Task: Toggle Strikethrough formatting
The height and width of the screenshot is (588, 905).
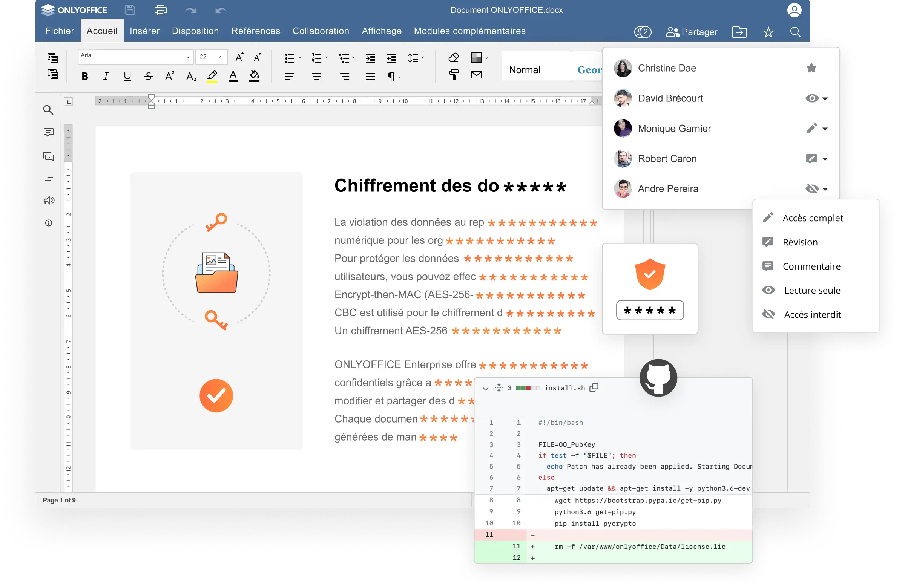Action: tap(148, 77)
